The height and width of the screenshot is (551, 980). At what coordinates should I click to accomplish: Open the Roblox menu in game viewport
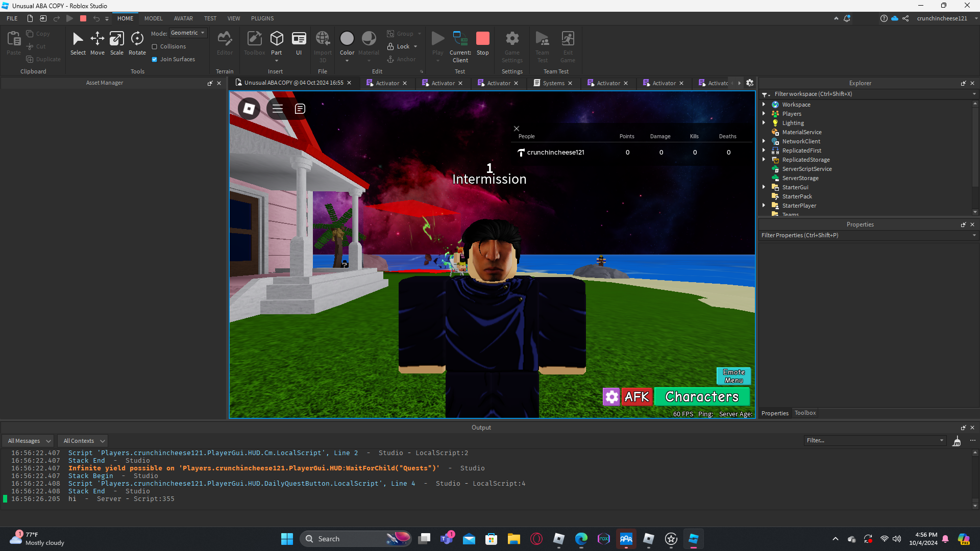pyautogui.click(x=249, y=109)
